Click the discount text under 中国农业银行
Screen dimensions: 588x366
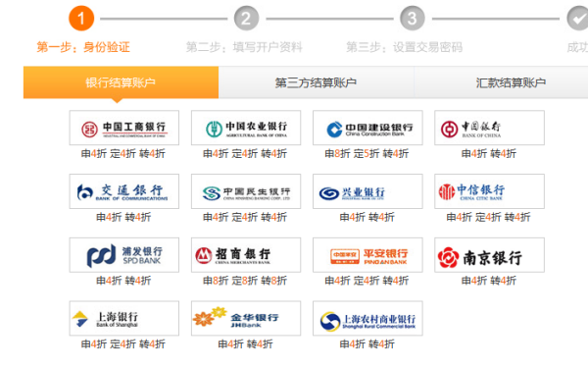[x=245, y=153]
